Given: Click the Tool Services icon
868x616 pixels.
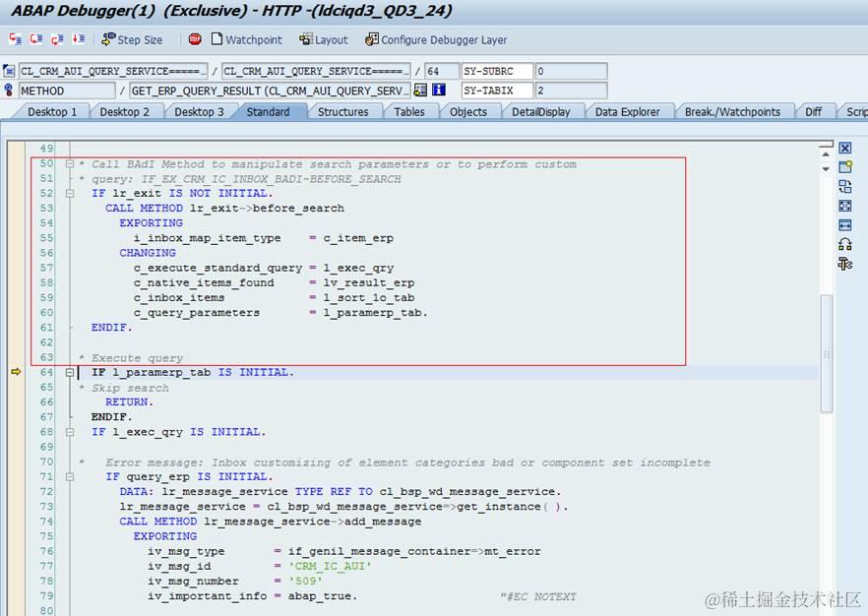Looking at the screenshot, I should click(x=844, y=264).
